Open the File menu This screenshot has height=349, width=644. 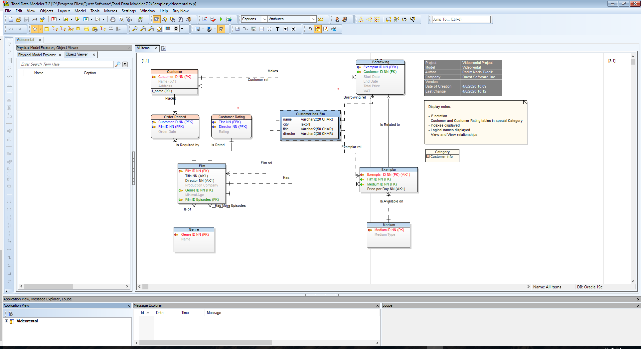tap(8, 11)
